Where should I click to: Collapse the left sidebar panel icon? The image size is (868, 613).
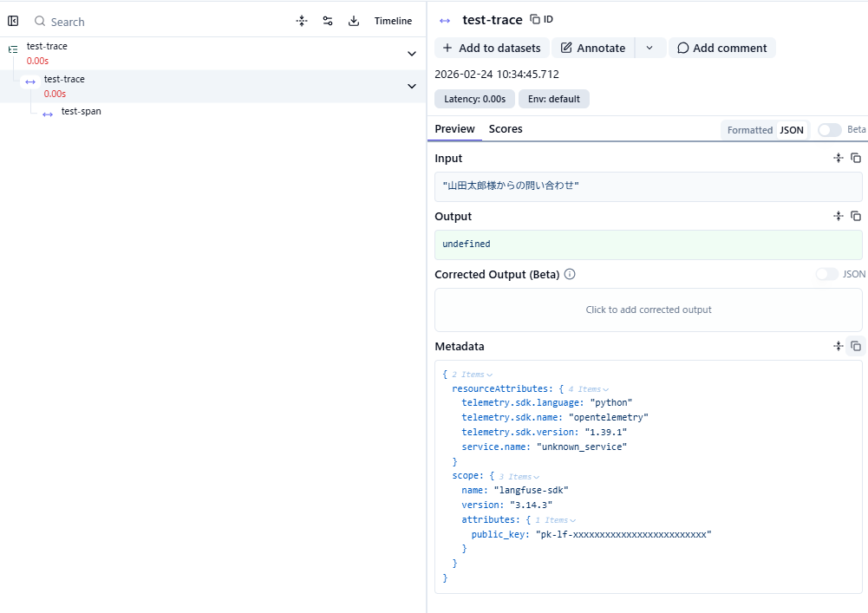pos(13,21)
